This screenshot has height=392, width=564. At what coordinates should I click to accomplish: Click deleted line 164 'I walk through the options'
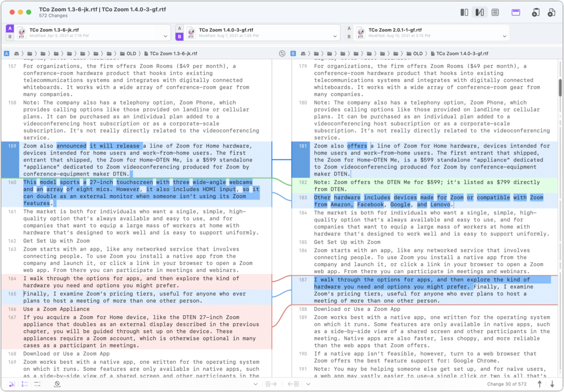coord(131,282)
